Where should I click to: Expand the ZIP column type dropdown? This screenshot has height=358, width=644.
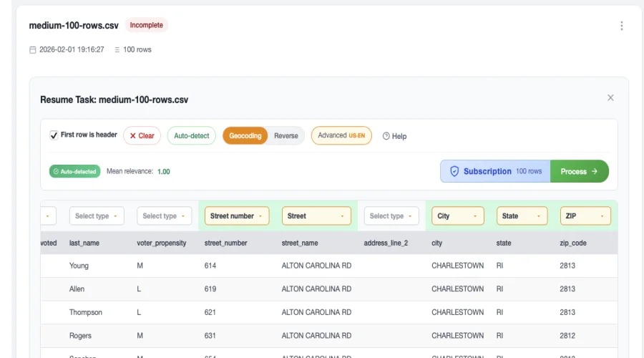click(585, 216)
